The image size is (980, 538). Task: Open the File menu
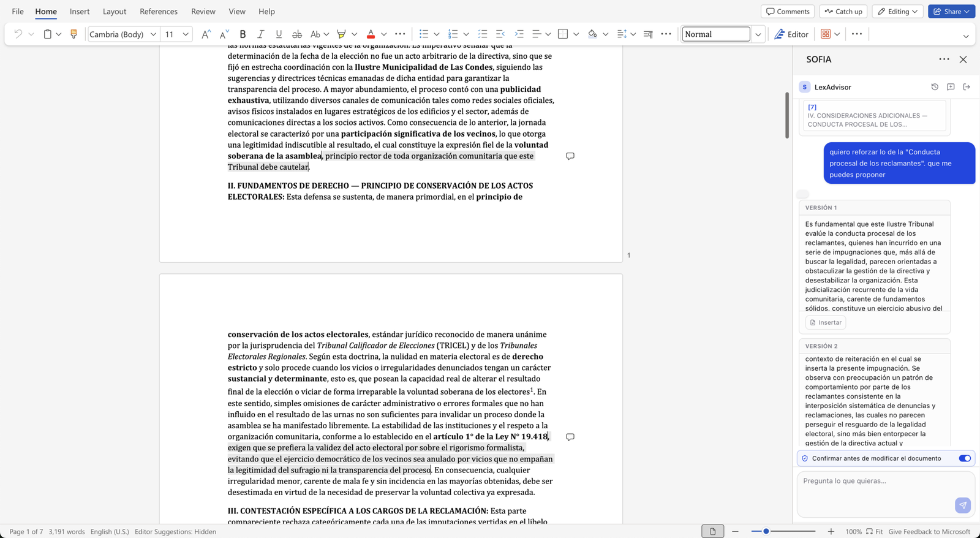(x=18, y=12)
